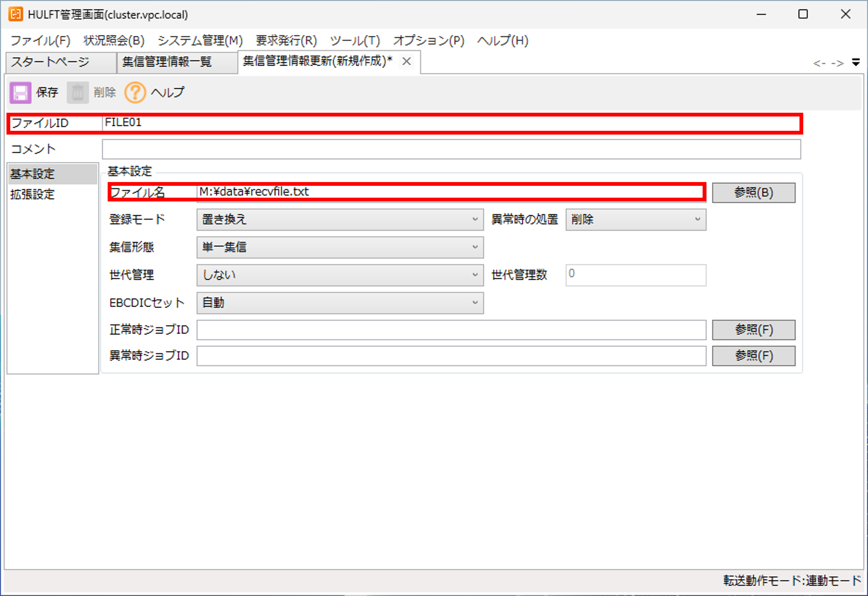Image resolution: width=868 pixels, height=596 pixels.
Task: Click the purple Save floppy disk icon
Action: pos(20,93)
